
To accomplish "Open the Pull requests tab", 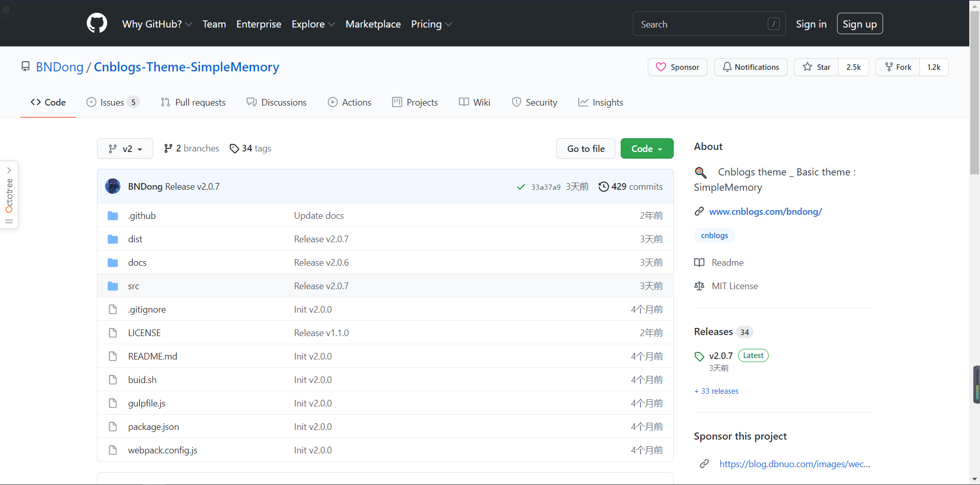I will (x=193, y=102).
